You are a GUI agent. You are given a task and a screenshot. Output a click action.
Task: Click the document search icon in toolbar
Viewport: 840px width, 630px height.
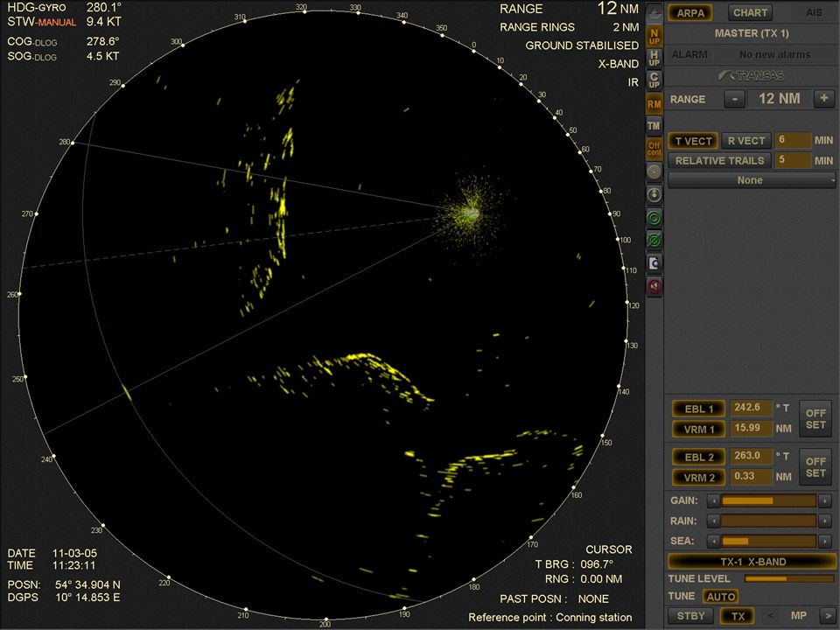point(654,263)
